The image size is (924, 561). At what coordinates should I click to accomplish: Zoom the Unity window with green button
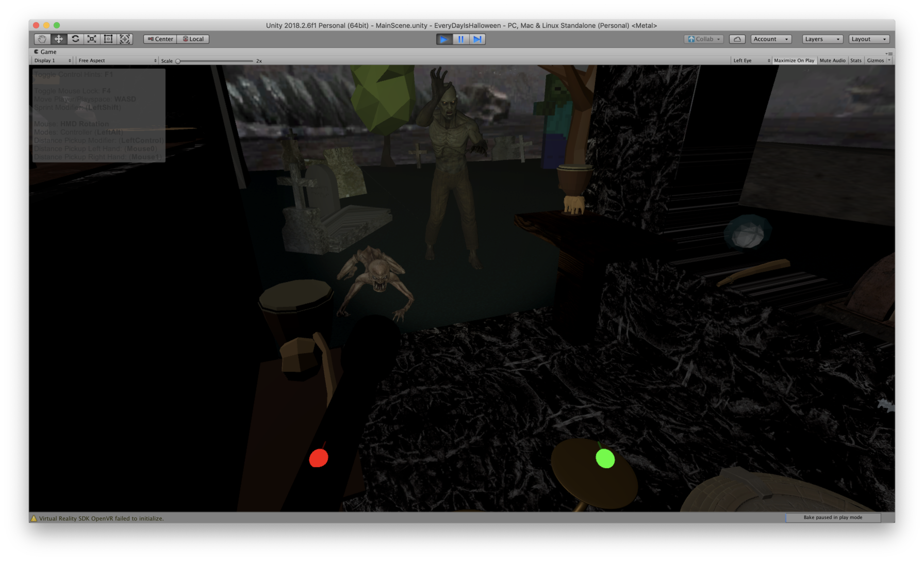(57, 25)
